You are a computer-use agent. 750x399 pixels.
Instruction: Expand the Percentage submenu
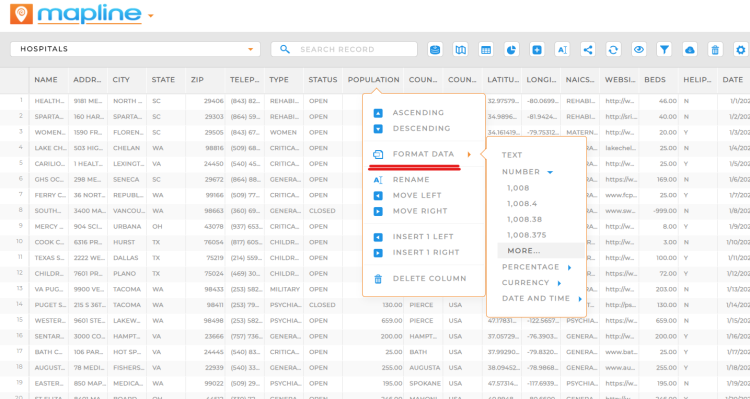coord(537,267)
